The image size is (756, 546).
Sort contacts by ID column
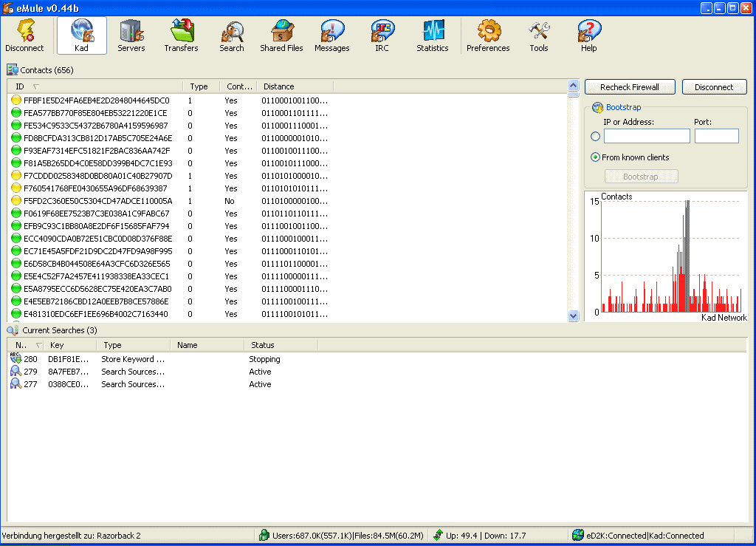tap(95, 86)
